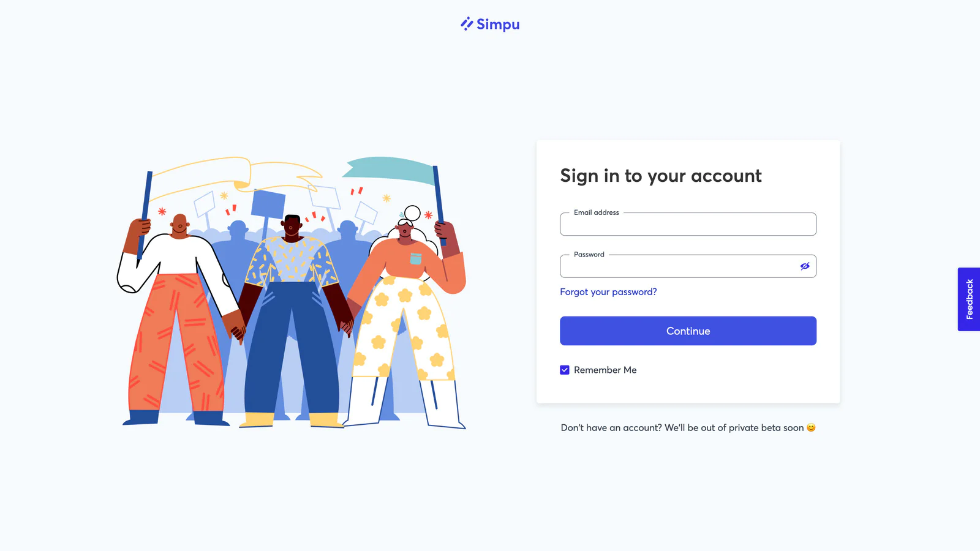
Task: Click the Simpu wordmark text
Action: tap(498, 24)
